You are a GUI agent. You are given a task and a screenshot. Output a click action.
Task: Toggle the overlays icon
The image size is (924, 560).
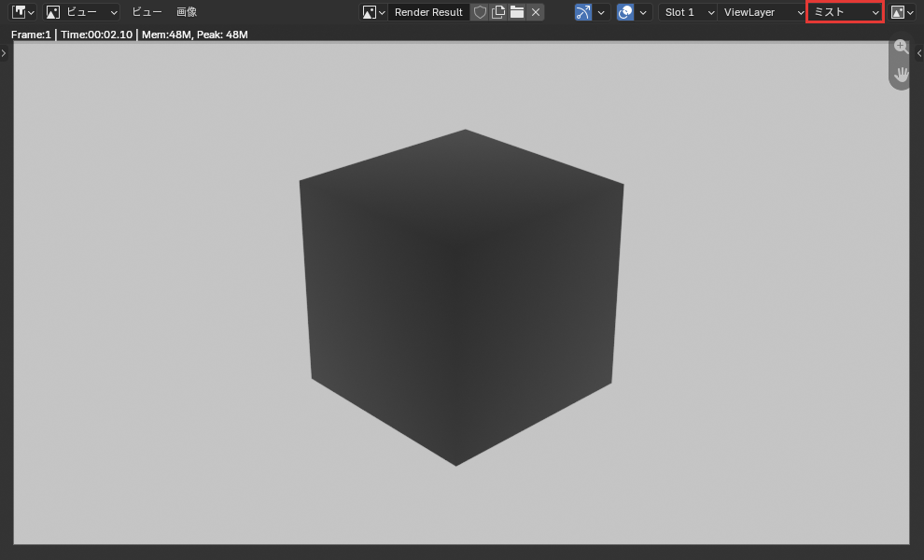625,12
